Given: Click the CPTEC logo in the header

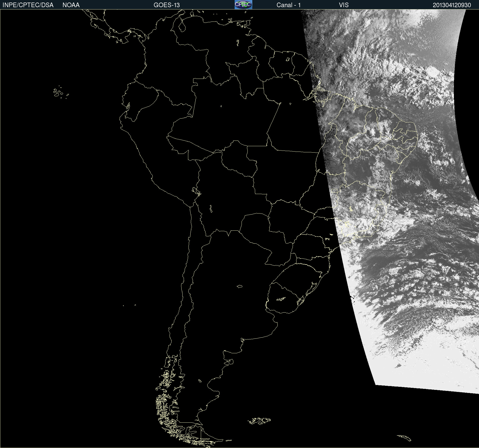Looking at the screenshot, I should 243,5.
